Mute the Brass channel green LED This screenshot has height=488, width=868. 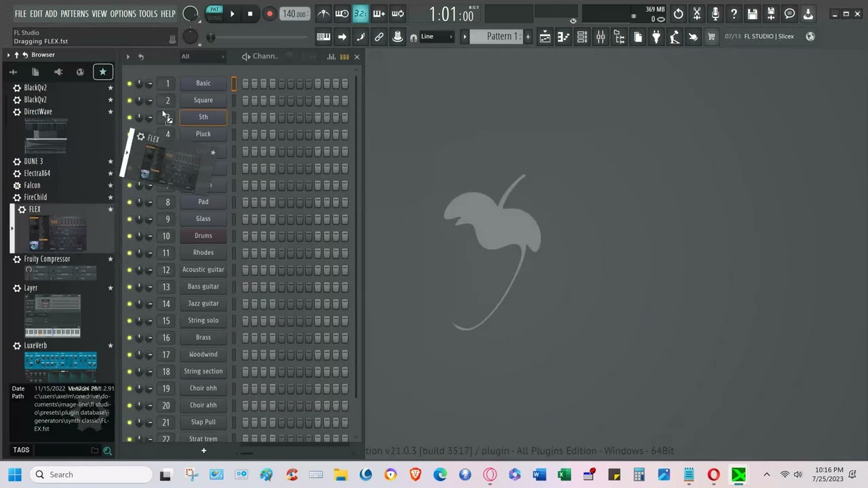[x=130, y=338]
